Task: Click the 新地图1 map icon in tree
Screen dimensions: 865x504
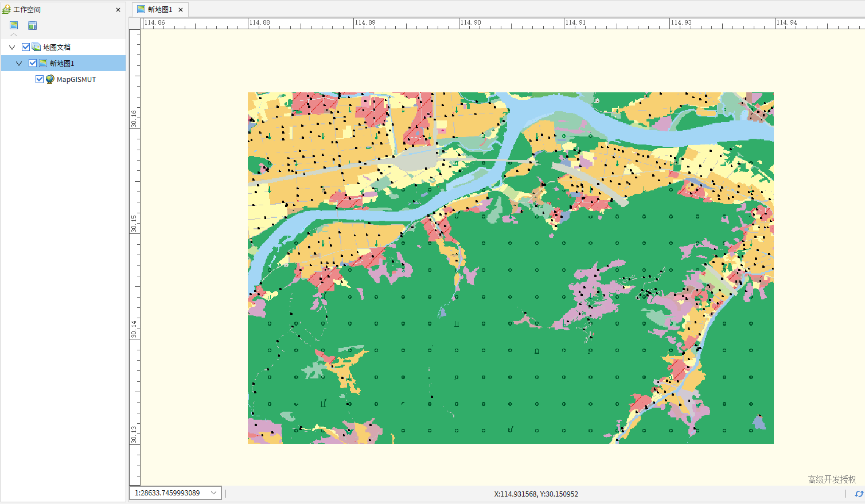Action: 43,63
